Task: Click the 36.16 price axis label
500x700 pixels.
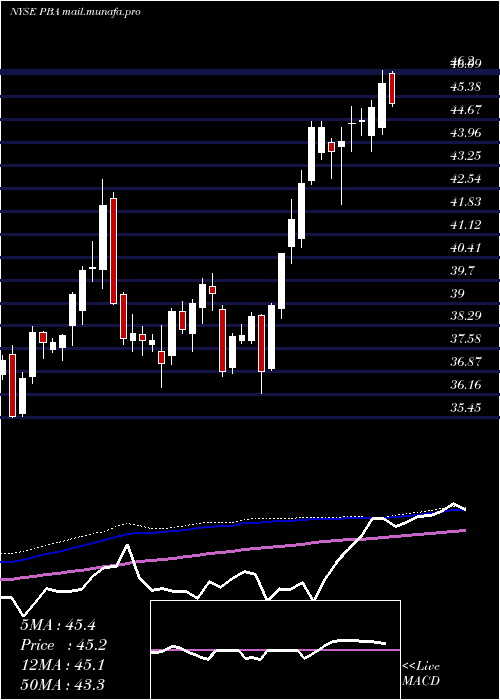Action: (x=465, y=385)
